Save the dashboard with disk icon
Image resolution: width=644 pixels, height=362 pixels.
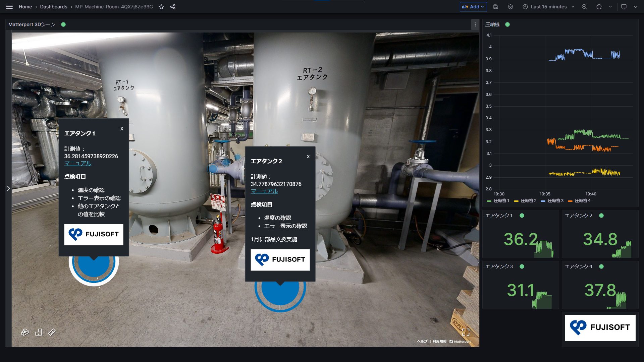pos(496,7)
